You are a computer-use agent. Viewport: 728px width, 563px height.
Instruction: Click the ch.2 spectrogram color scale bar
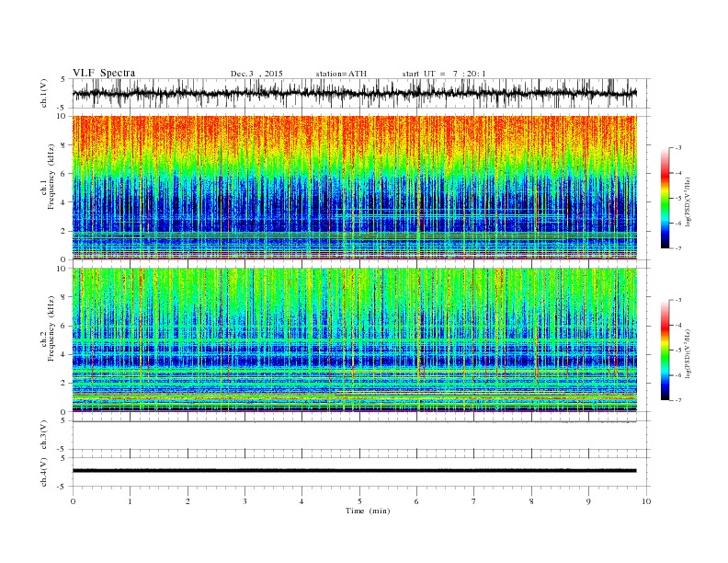click(665, 350)
